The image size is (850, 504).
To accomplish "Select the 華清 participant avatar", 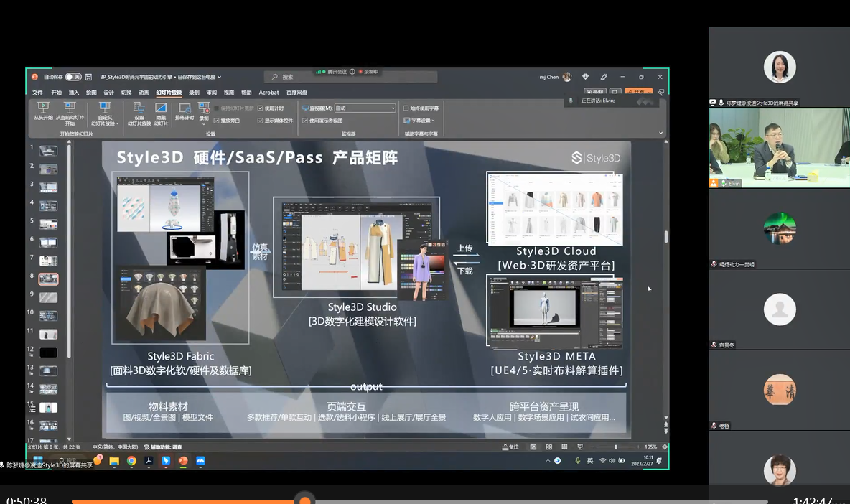I will pos(780,390).
